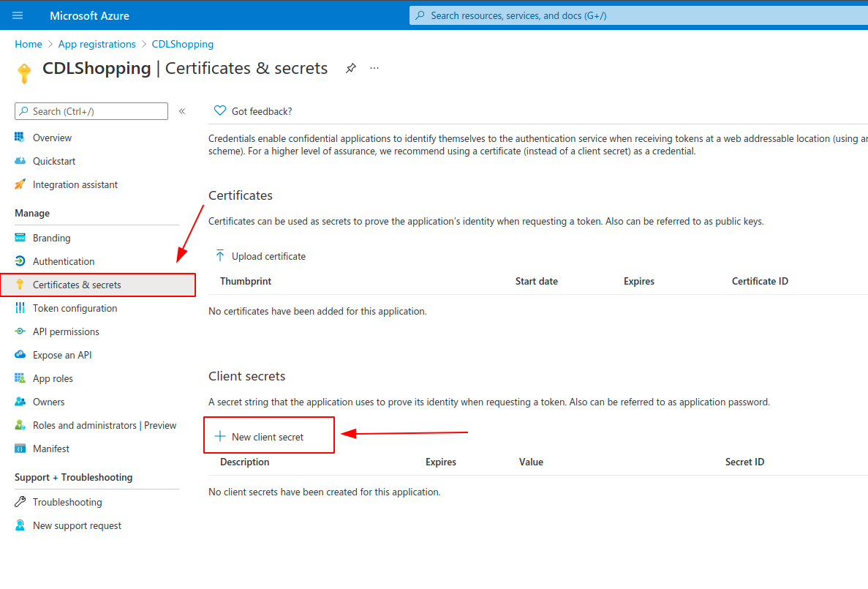
Task: Click the App roles icon
Action: [x=20, y=378]
